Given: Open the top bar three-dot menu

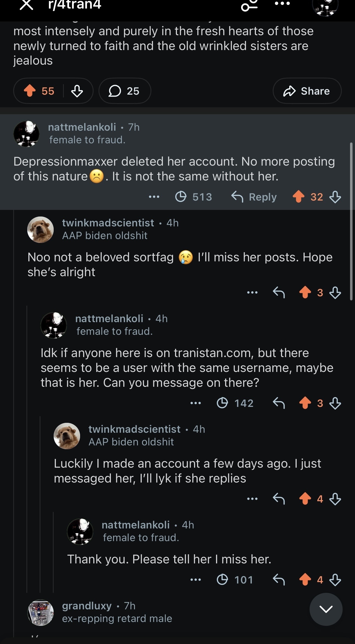Looking at the screenshot, I should click(282, 4).
